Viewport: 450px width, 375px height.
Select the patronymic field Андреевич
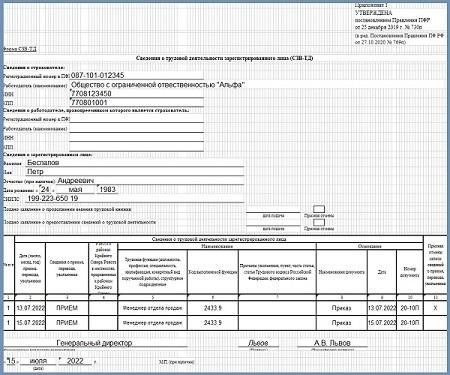[150, 180]
